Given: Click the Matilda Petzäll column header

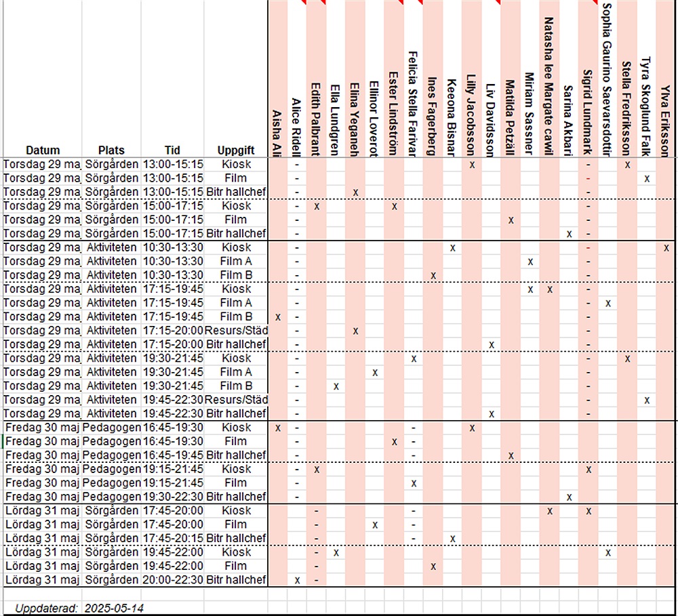Looking at the screenshot, I should (511, 118).
